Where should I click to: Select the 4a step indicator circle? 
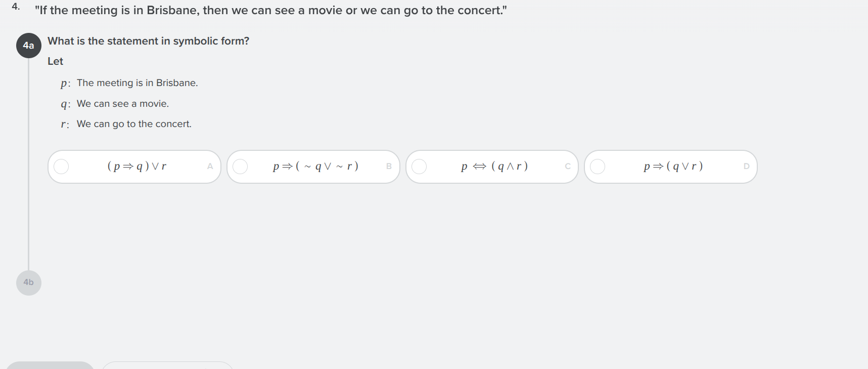[x=28, y=46]
